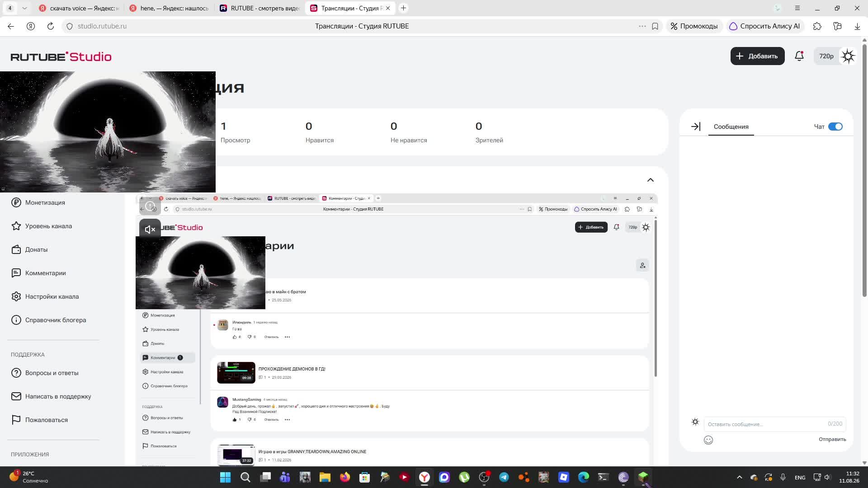Reload the studio.rutube.ru page

pyautogui.click(x=51, y=26)
